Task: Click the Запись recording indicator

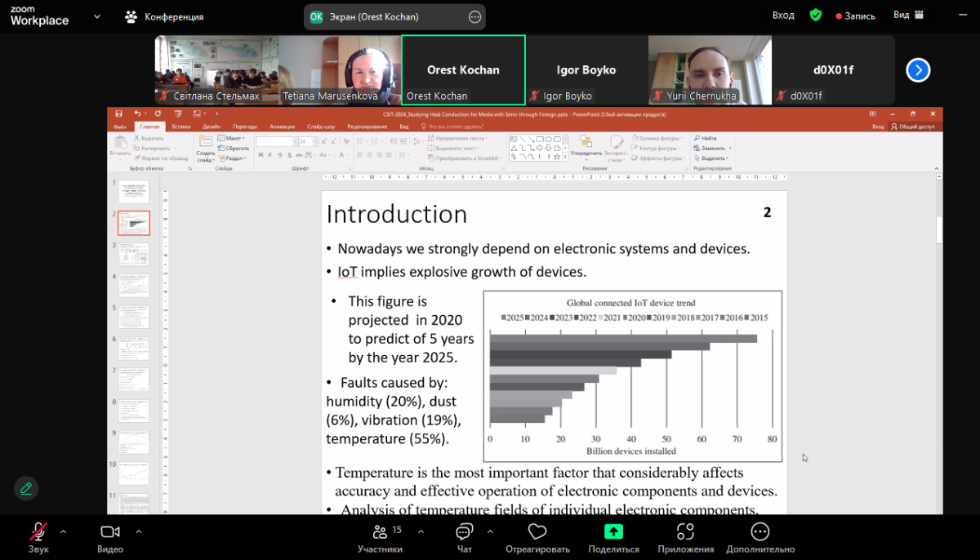Action: coord(855,16)
